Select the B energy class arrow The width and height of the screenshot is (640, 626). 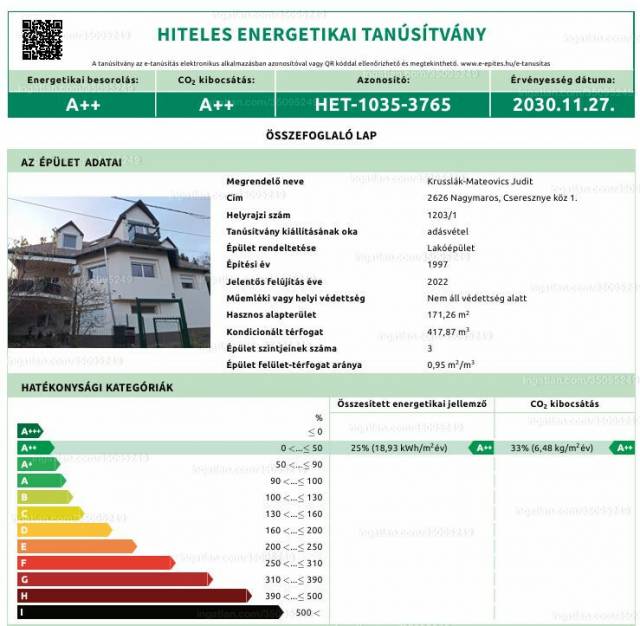(x=45, y=497)
